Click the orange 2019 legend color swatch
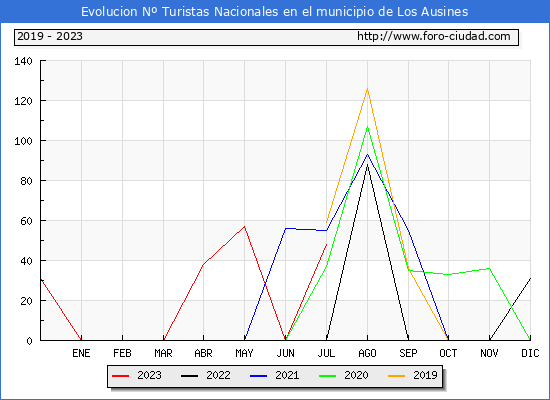 point(396,376)
